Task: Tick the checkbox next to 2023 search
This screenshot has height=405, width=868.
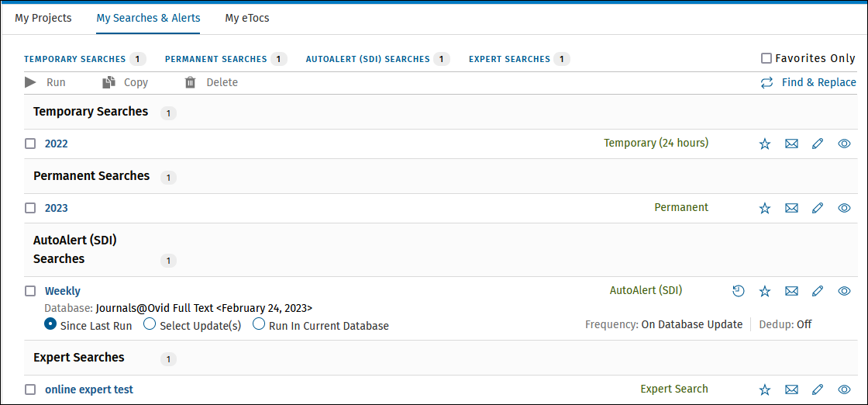Action: 30,208
